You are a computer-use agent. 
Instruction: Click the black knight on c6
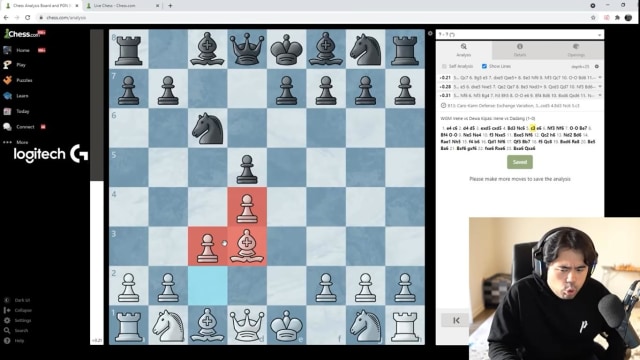207,128
